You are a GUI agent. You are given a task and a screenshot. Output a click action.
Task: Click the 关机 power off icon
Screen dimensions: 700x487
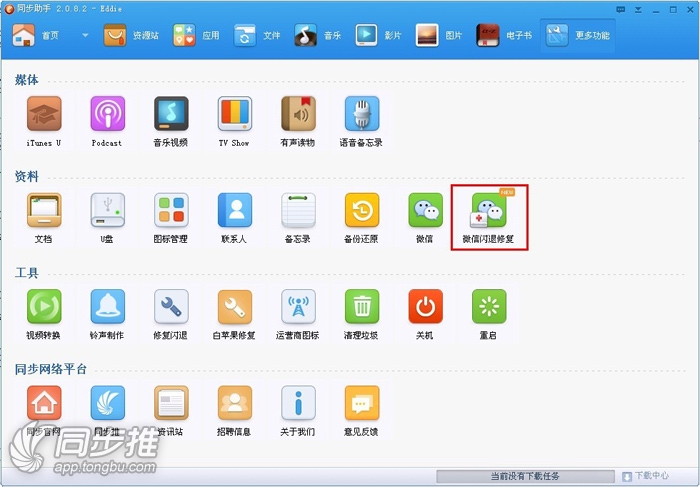point(425,307)
